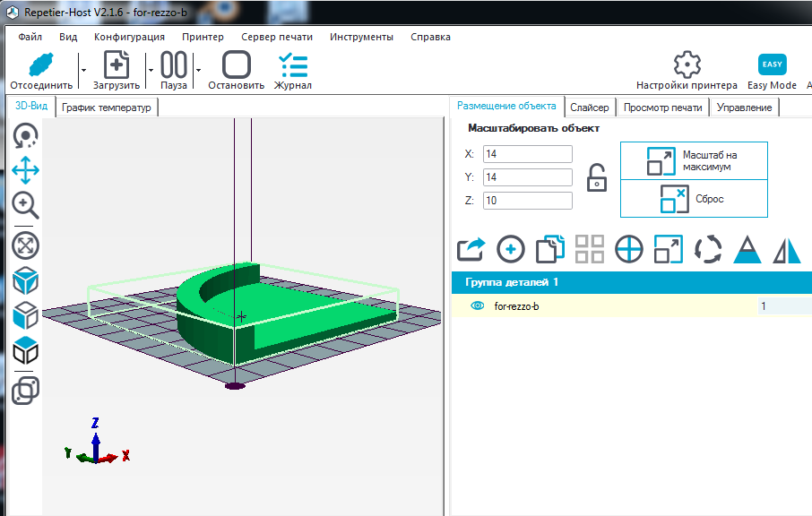Open the Справка menu
812x516 pixels.
tap(430, 37)
